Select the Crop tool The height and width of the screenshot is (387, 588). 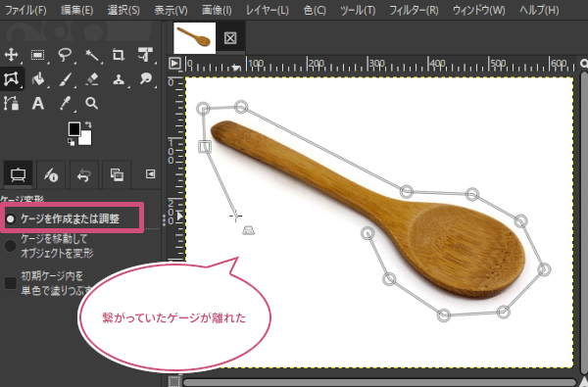(119, 55)
